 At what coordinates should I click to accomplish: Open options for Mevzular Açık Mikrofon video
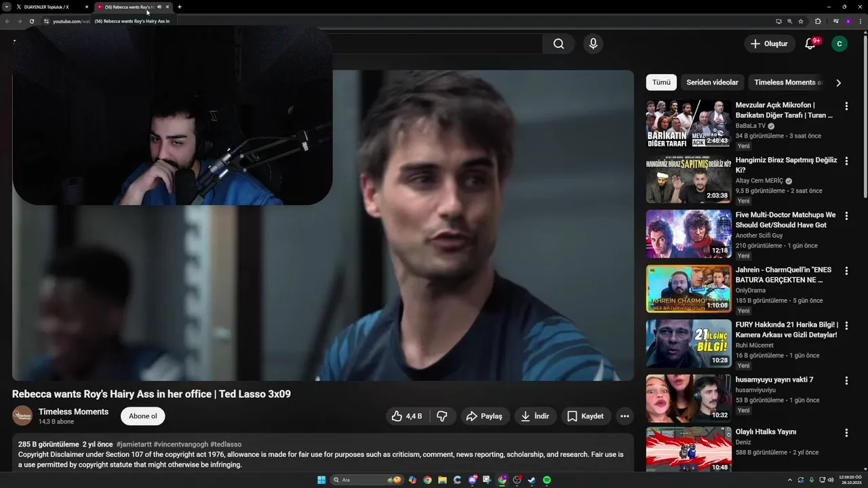[x=846, y=106]
